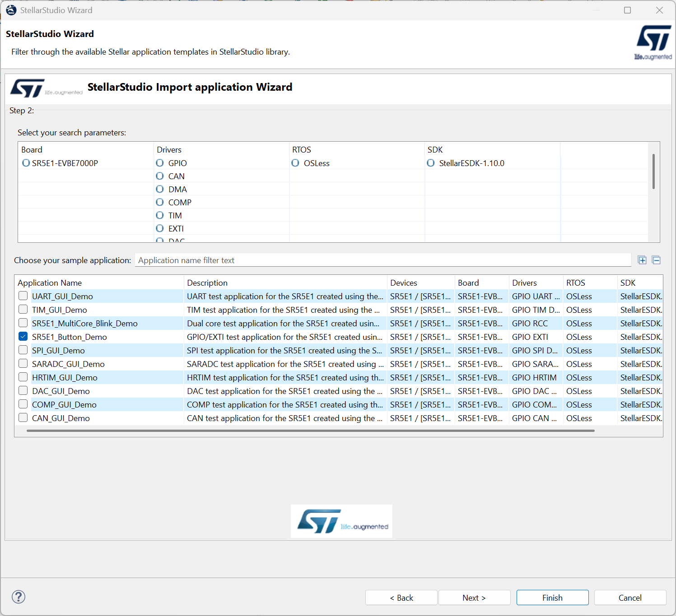Check the SPI_GUI_Demo application checkbox
Image resolution: width=676 pixels, height=616 pixels.
(x=23, y=350)
